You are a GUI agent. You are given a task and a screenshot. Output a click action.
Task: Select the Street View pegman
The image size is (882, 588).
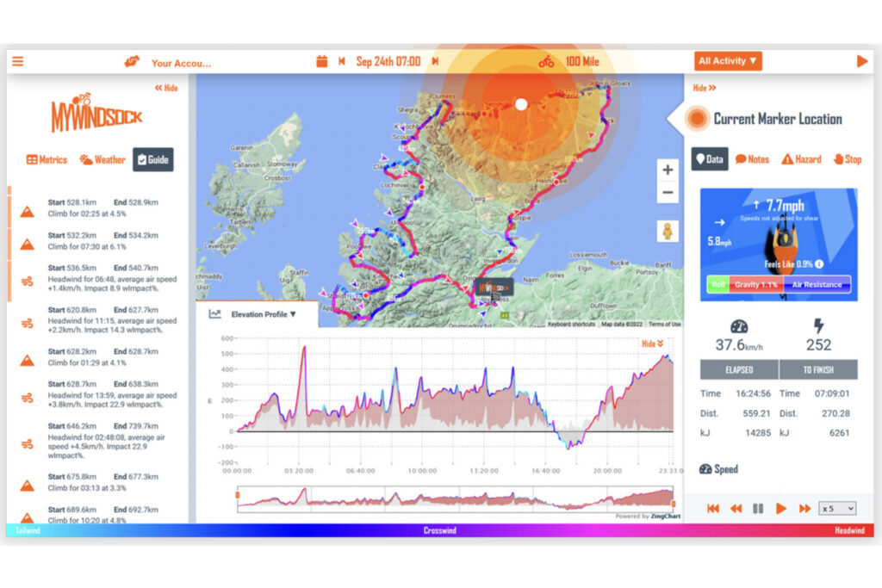(668, 231)
